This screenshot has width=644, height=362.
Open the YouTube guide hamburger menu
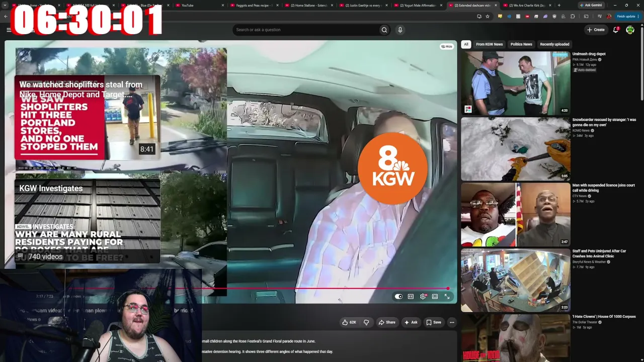9,30
